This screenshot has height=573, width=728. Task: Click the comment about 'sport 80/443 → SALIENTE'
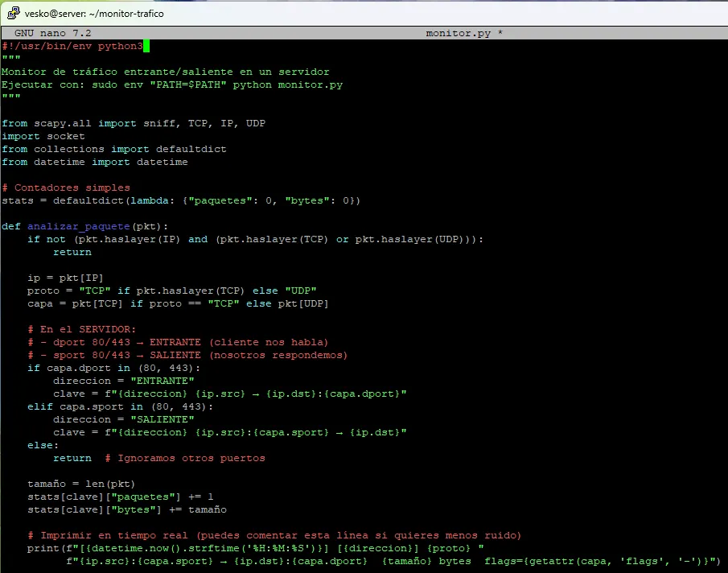(x=187, y=355)
